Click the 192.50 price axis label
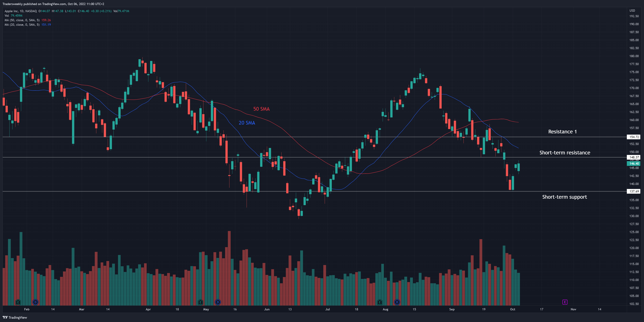 click(x=634, y=16)
